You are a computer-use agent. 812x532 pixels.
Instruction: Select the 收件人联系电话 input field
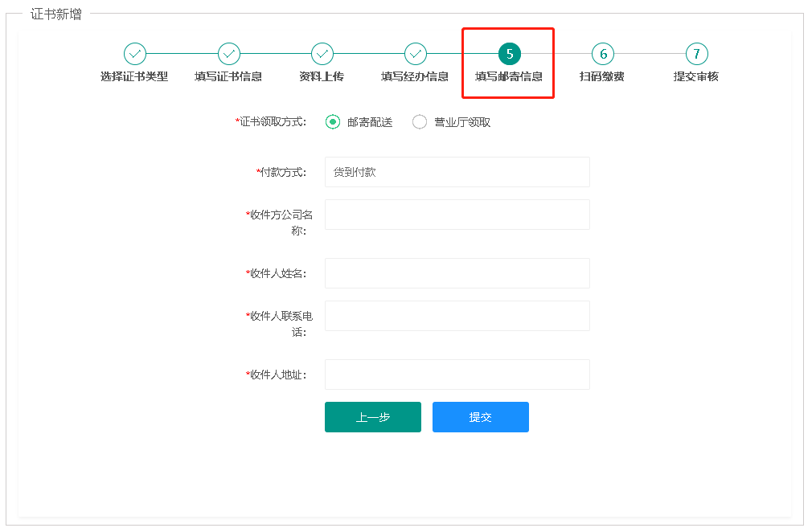(x=457, y=316)
